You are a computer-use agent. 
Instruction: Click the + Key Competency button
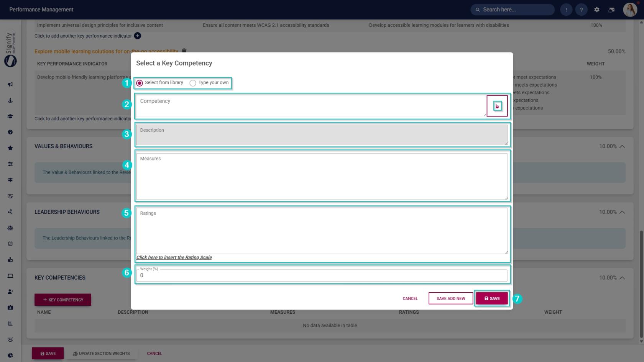[x=63, y=300]
